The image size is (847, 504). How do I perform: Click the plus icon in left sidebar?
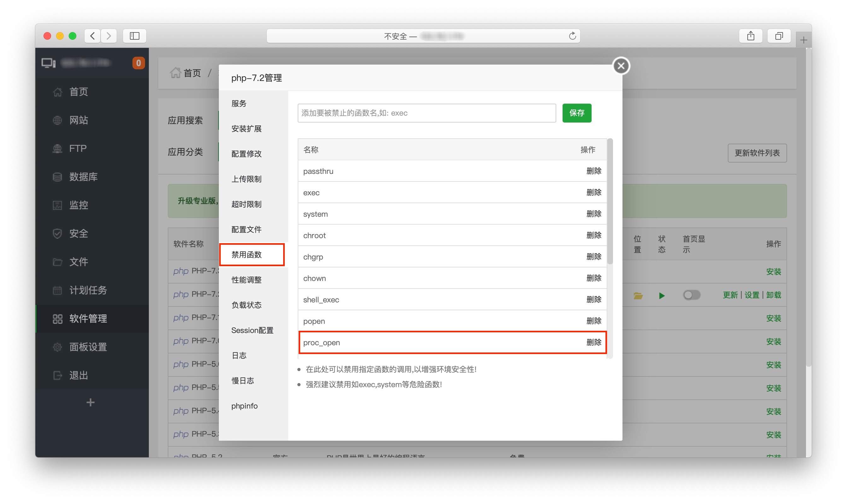[91, 403]
